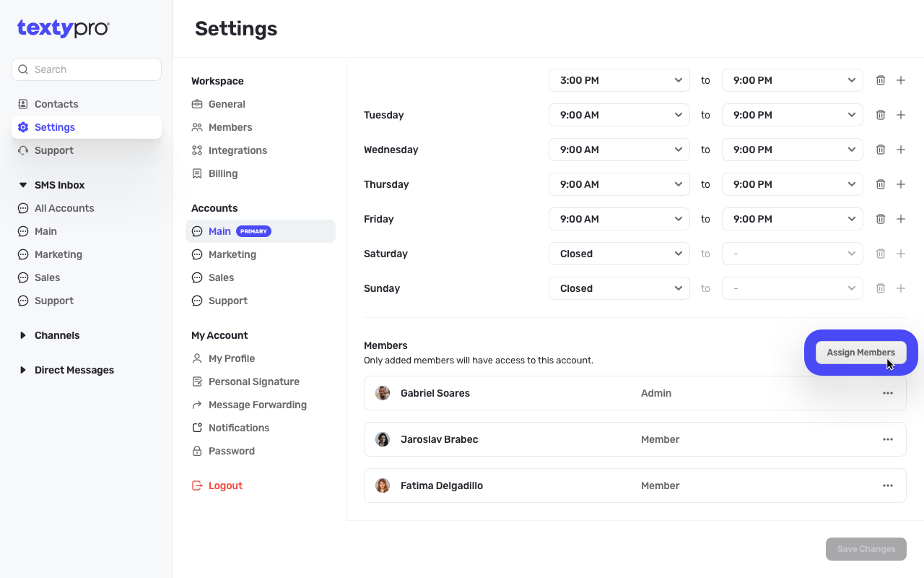
Task: Open Password settings
Action: (232, 451)
